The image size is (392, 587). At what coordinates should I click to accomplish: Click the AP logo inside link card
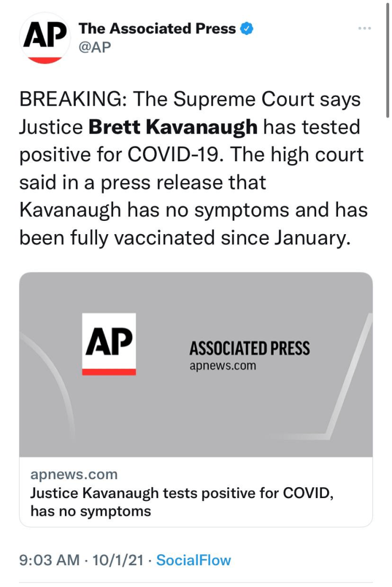pyautogui.click(x=109, y=344)
